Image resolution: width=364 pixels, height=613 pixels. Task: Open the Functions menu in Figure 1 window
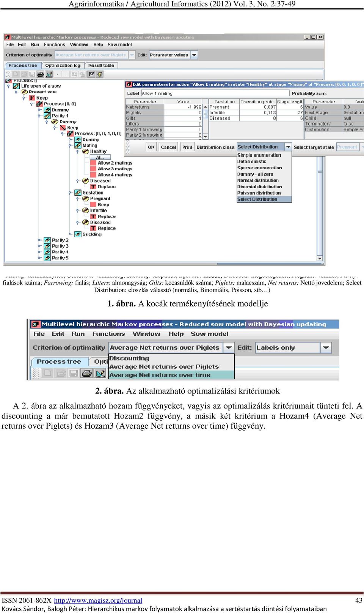[x=54, y=44]
